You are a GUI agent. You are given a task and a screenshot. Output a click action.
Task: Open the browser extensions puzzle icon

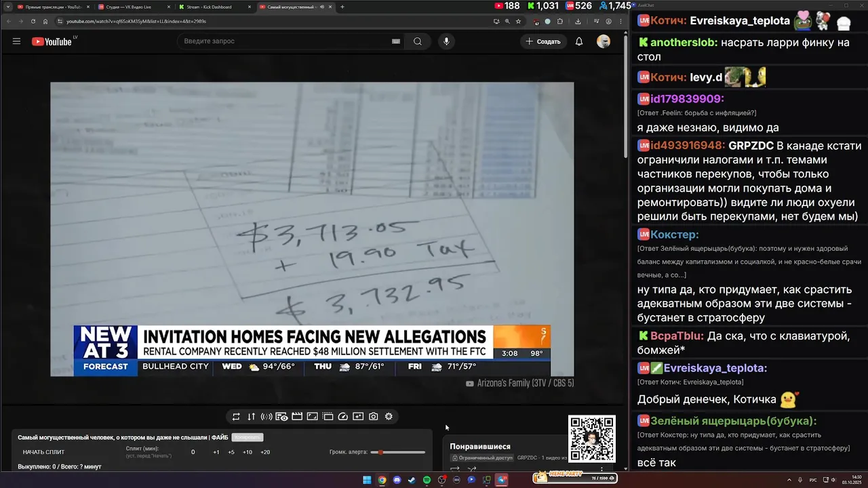coord(560,21)
